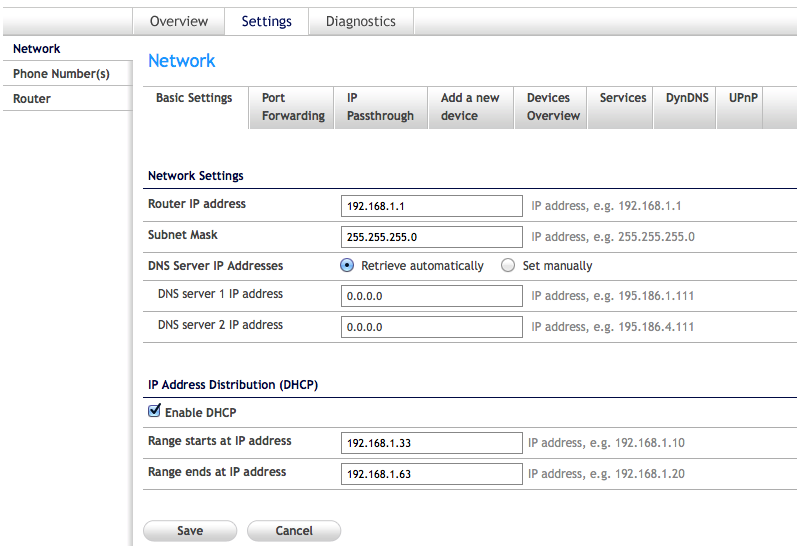
Task: Open the Add a new device tab
Action: 470,107
